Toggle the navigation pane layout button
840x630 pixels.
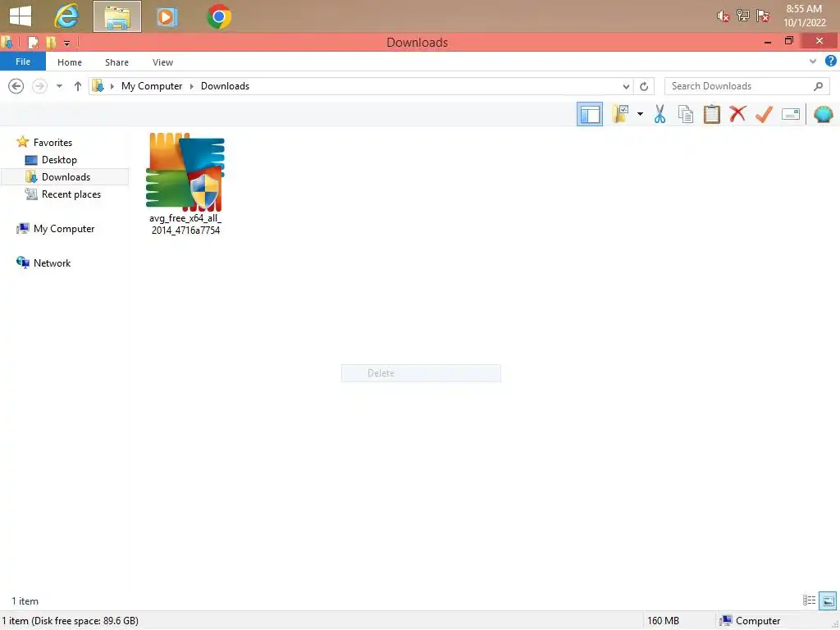tap(590, 114)
